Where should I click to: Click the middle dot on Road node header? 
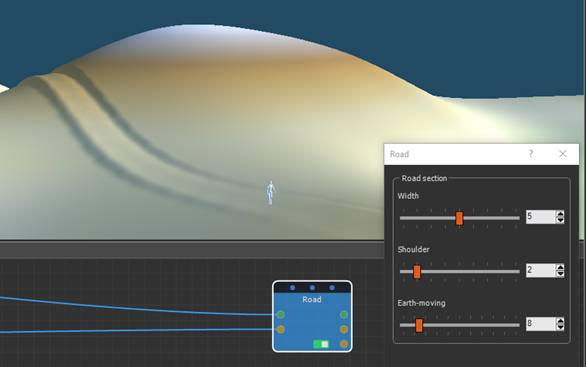[312, 287]
